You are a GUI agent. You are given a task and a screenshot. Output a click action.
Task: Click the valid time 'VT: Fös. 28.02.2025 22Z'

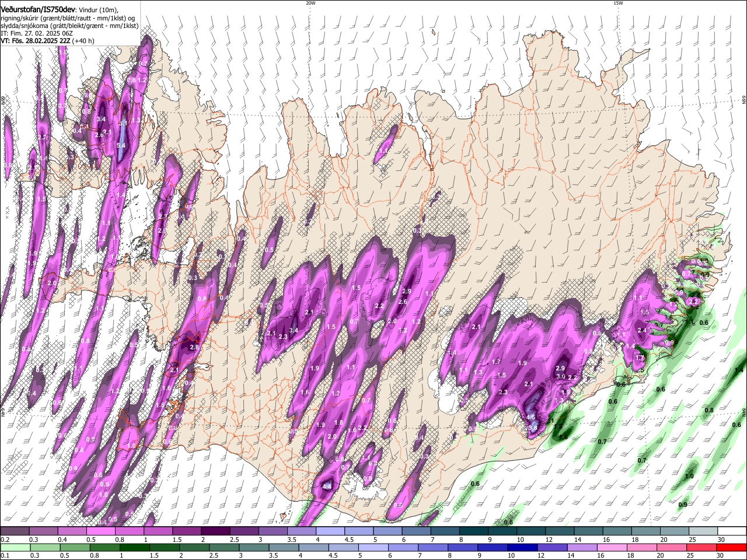[36, 41]
